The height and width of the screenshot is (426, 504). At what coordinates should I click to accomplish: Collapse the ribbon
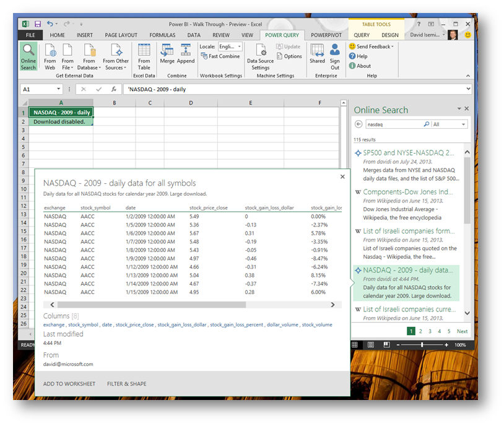(467, 76)
